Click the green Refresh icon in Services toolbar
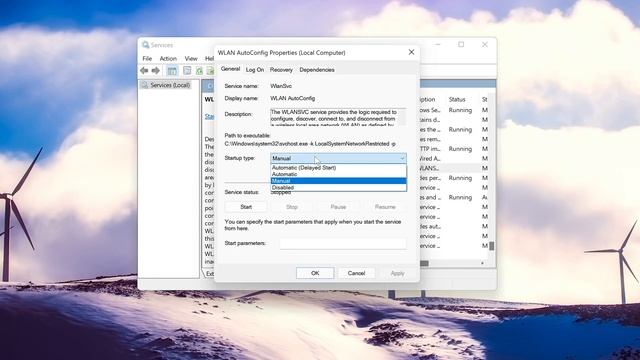The width and height of the screenshot is (640, 360). [x=199, y=71]
